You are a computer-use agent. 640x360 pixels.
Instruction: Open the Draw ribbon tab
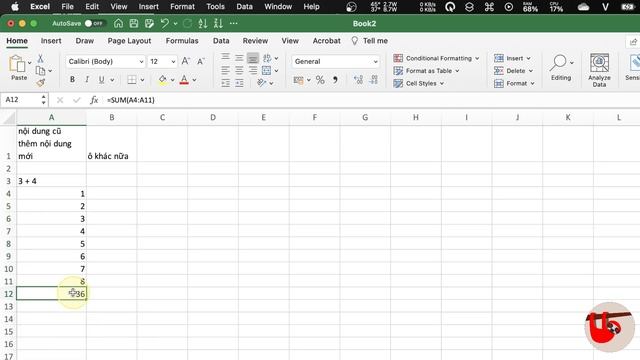tap(84, 41)
